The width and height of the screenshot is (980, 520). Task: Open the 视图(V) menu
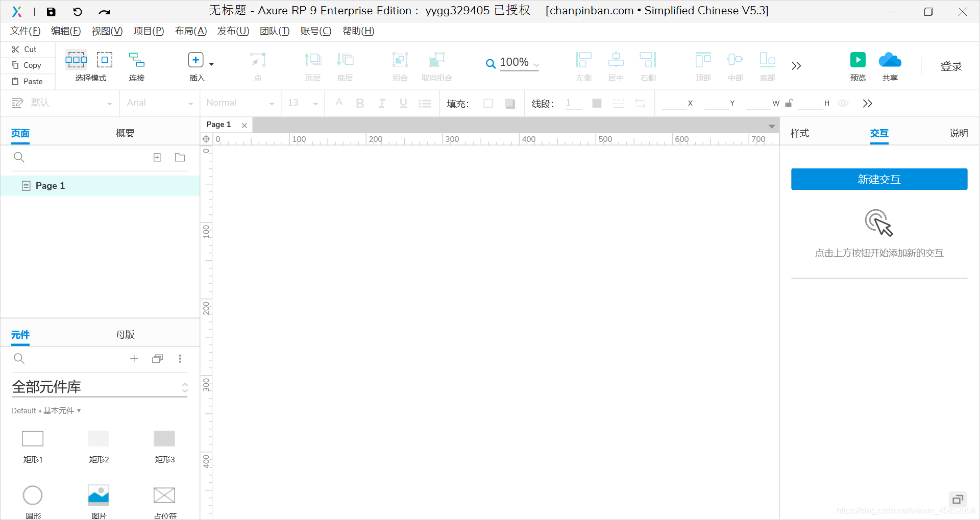tap(107, 31)
